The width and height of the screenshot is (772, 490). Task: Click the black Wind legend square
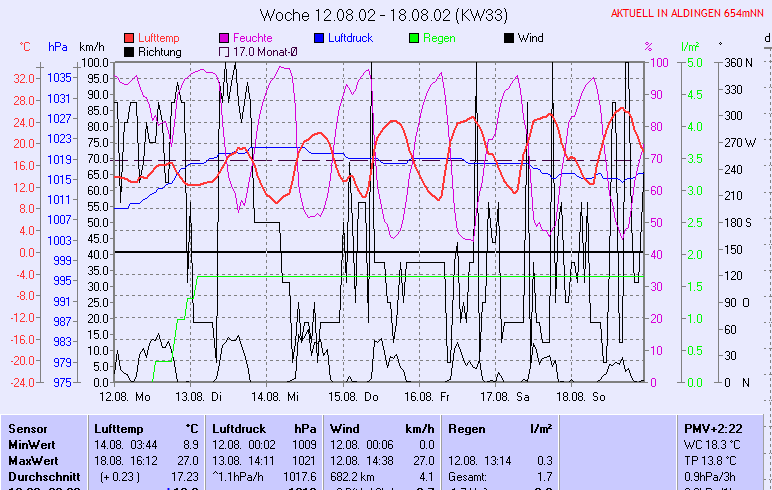(x=509, y=38)
